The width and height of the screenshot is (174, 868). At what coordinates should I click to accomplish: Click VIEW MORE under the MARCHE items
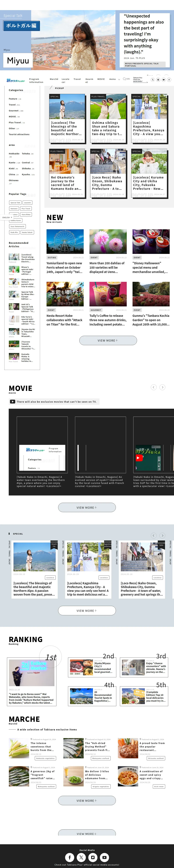pos(87,800)
